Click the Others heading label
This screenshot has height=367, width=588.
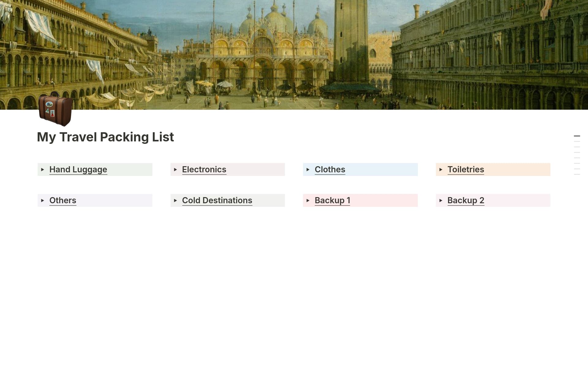tap(62, 200)
